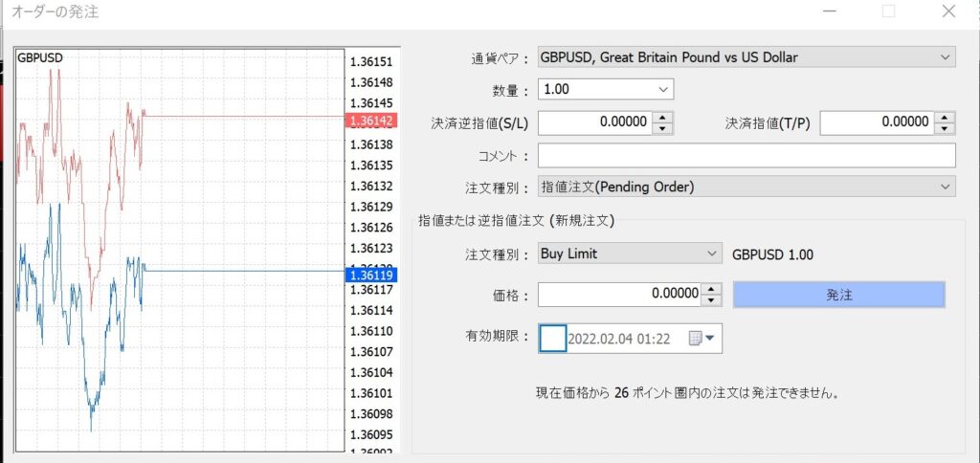Expand the 数量 volume dropdown
The height and width of the screenshot is (463, 980).
click(x=606, y=90)
